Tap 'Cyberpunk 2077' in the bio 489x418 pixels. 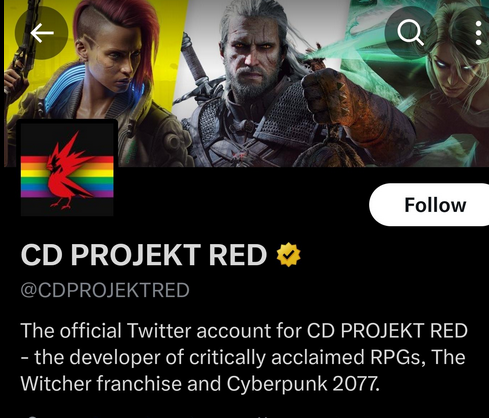[x=303, y=384]
